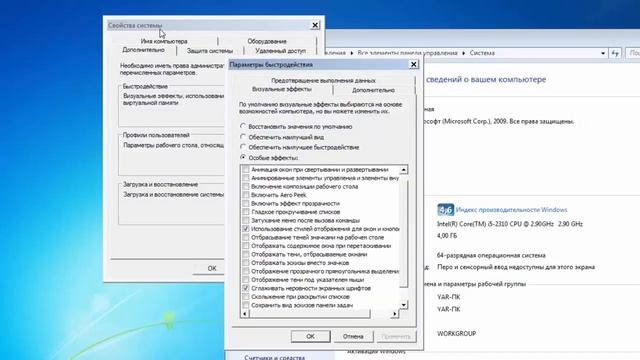Enable save taskbar thumbnail previews checkbox
640x360 pixels.
[x=246, y=305]
